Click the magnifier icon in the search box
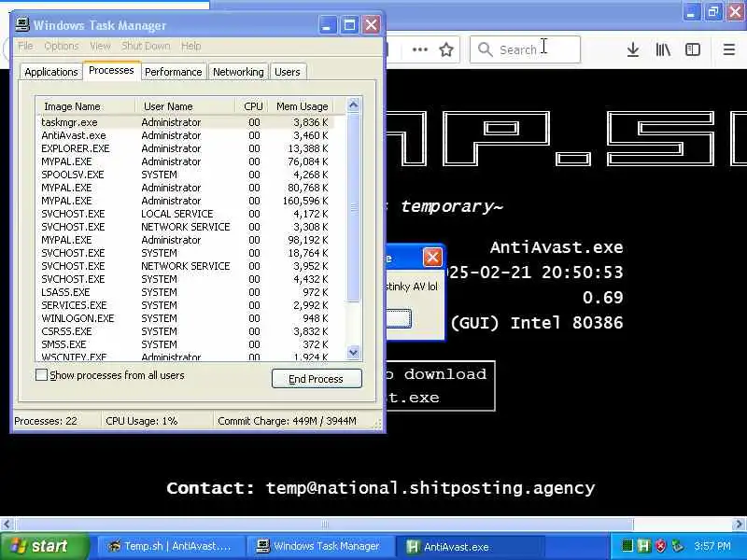This screenshot has height=560, width=747. (485, 49)
